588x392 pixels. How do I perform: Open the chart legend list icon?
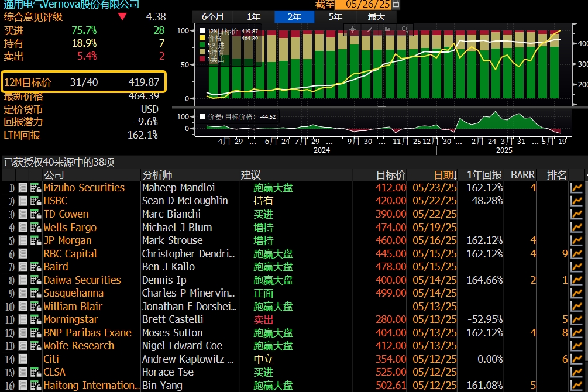point(387,30)
